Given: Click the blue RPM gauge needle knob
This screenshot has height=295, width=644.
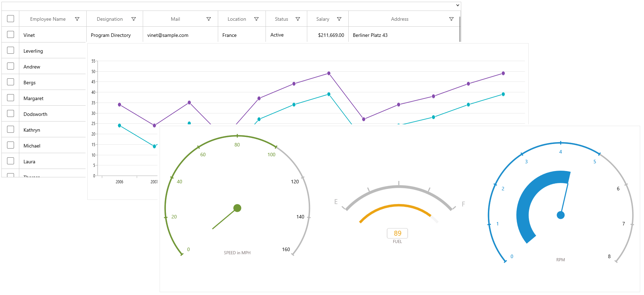Looking at the screenshot, I should (x=561, y=215).
